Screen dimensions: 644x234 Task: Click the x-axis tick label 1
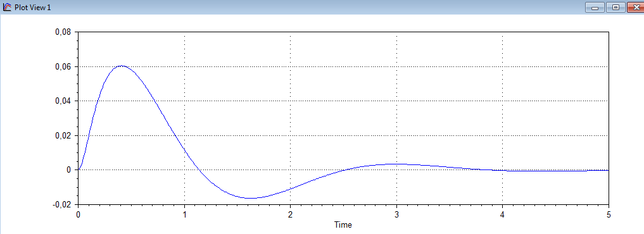184,214
